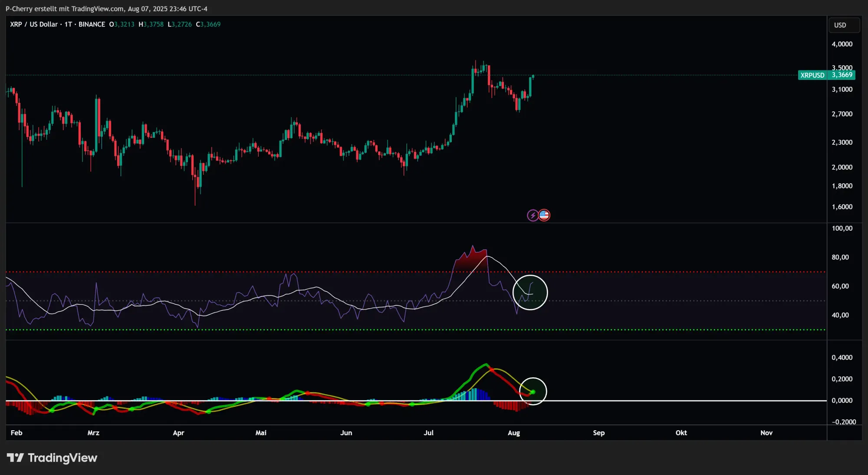Click the MACD -0,2000 scale label
This screenshot has width=868, height=475.
844,422
